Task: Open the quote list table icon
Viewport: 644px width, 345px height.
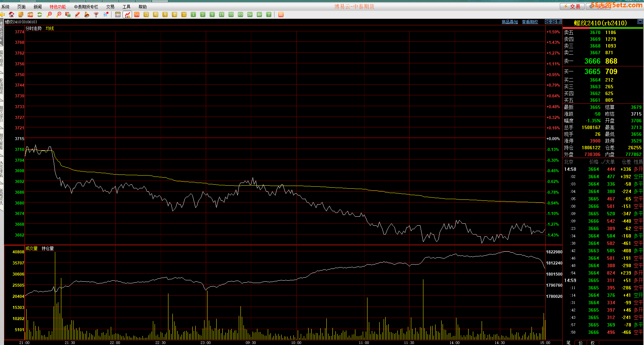Action: 118,14
